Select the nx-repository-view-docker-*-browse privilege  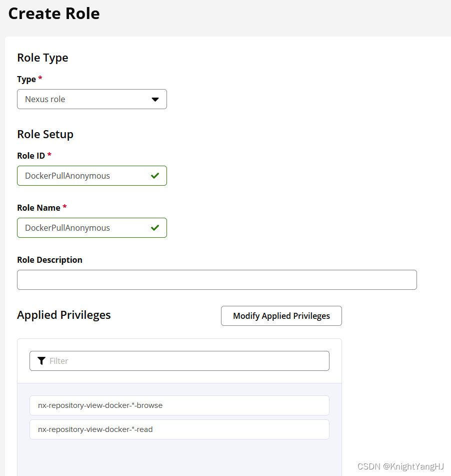[179, 405]
